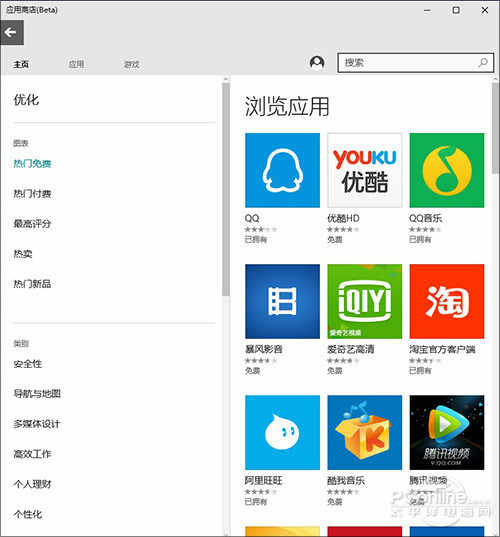500x537 pixels.
Task: Click the 优化 heading in left panel
Action: click(26, 100)
